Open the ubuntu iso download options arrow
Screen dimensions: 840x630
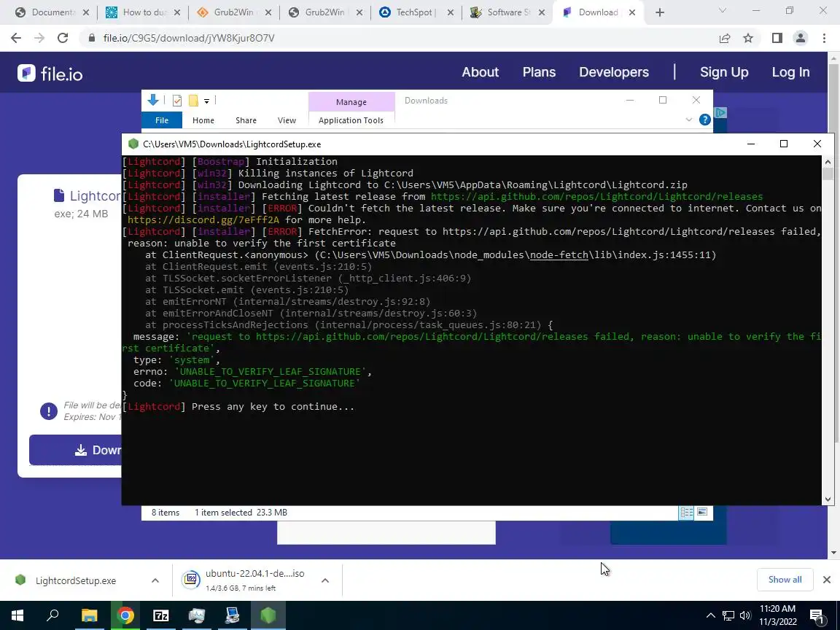(325, 580)
